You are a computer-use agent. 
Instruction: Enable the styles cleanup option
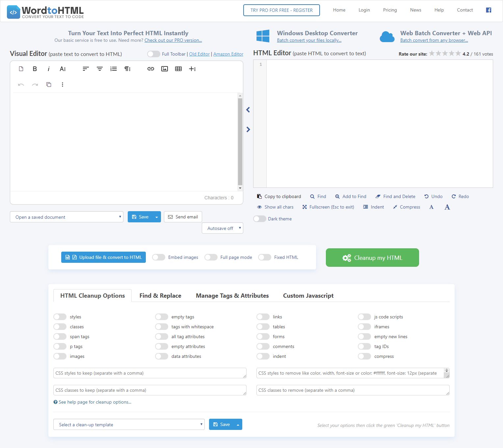60,317
